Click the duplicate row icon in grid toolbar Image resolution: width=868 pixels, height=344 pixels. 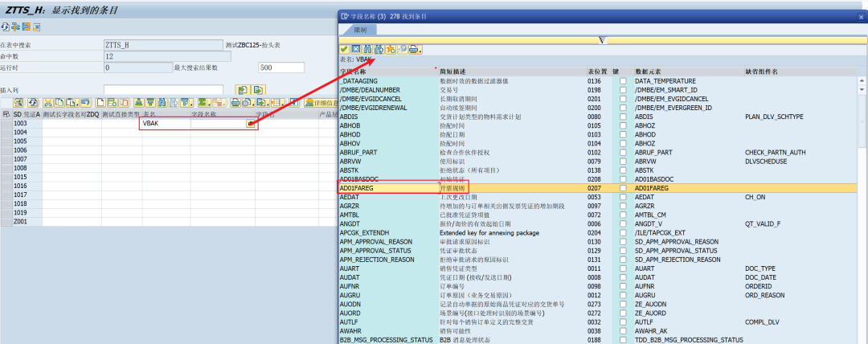tap(124, 103)
